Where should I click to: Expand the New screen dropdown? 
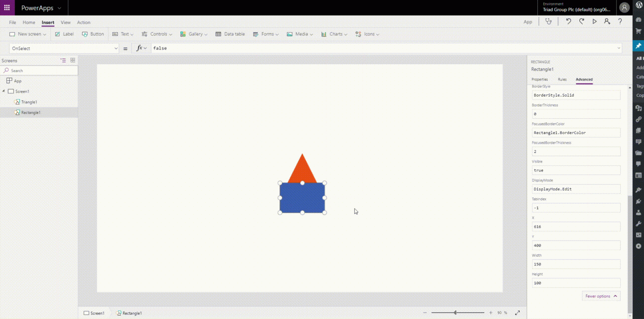point(45,35)
